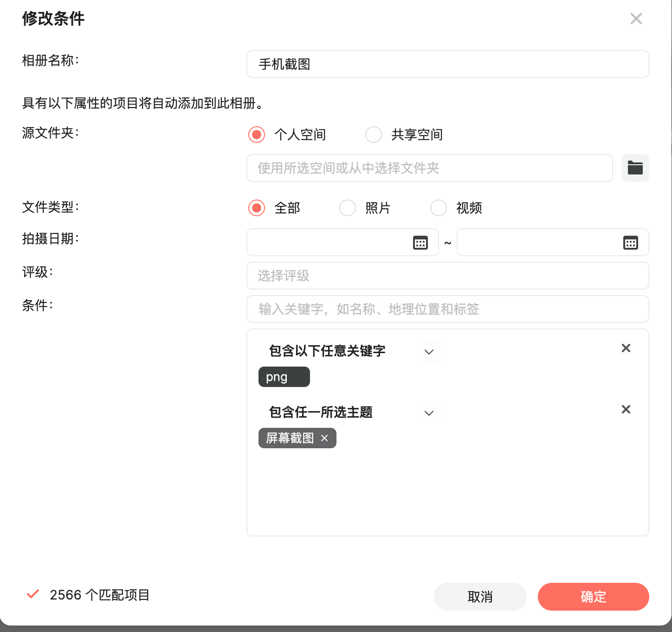Image resolution: width=672 pixels, height=632 pixels.
Task: Open the start date calendar picker
Action: pos(420,243)
